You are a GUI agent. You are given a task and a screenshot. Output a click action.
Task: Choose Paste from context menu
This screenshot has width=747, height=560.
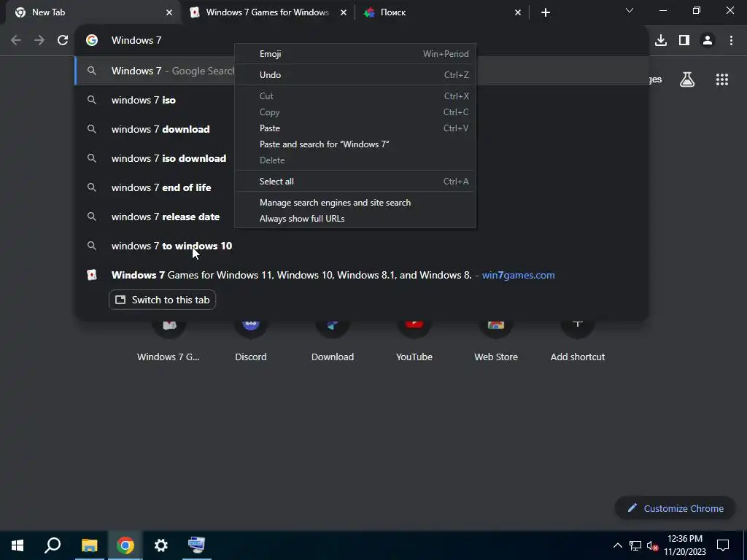(x=355, y=128)
